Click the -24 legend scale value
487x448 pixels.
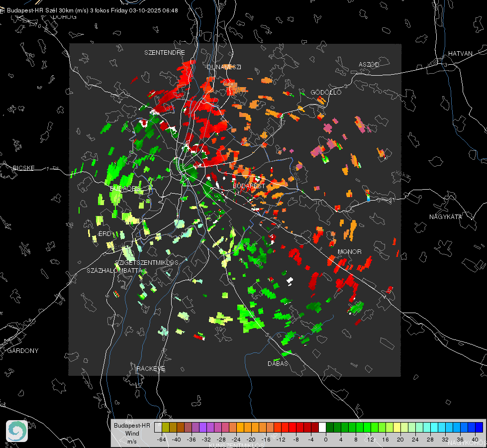pyautogui.click(x=236, y=440)
